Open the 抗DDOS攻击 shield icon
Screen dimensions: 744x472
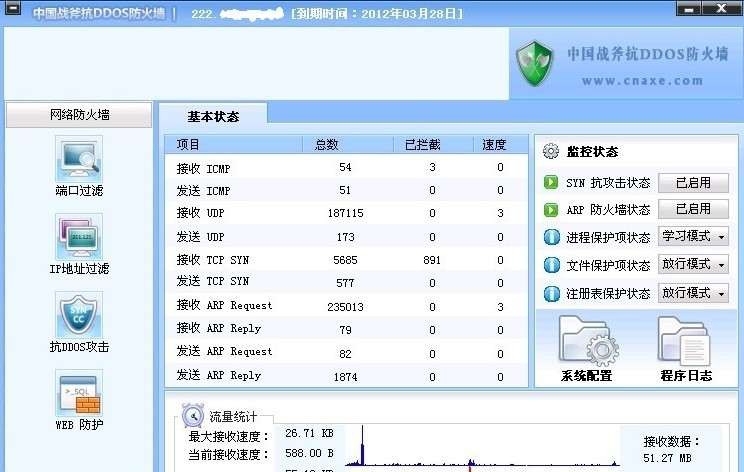(79, 314)
